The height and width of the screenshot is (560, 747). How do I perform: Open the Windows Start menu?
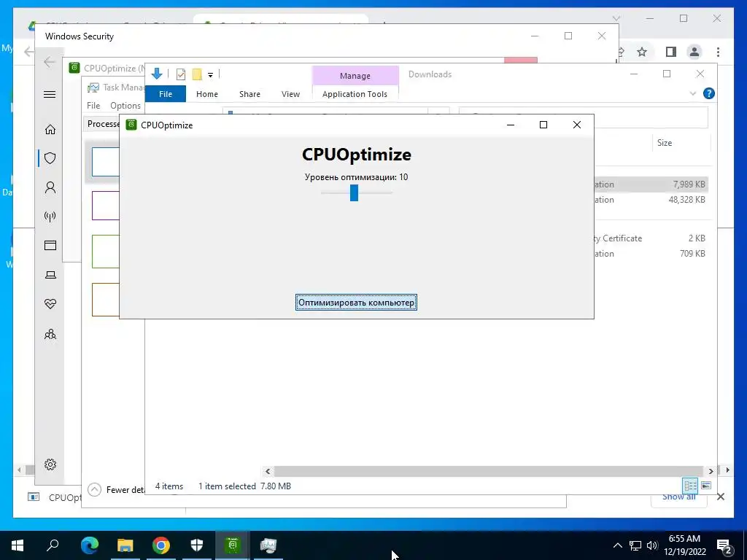[18, 545]
